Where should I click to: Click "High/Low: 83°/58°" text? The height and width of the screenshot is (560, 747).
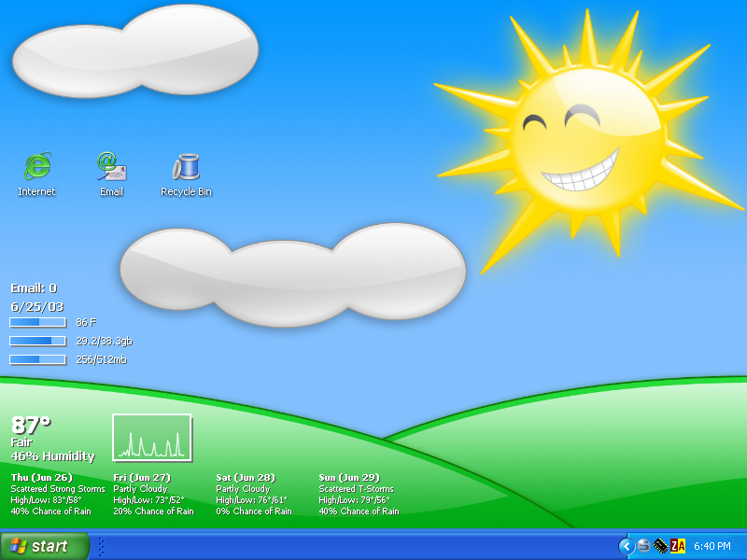tap(46, 500)
